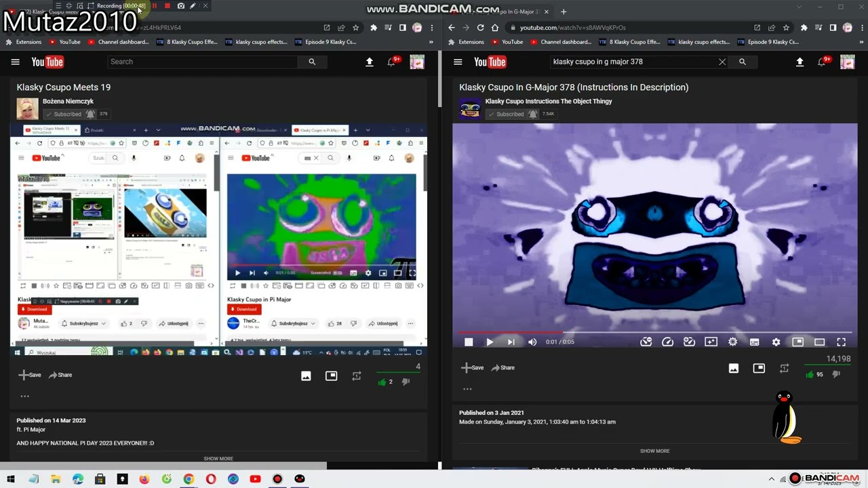Click picture-in-picture icon below Klasky Csupo Meets 19
This screenshot has height=488, width=868.
pyautogui.click(x=331, y=376)
